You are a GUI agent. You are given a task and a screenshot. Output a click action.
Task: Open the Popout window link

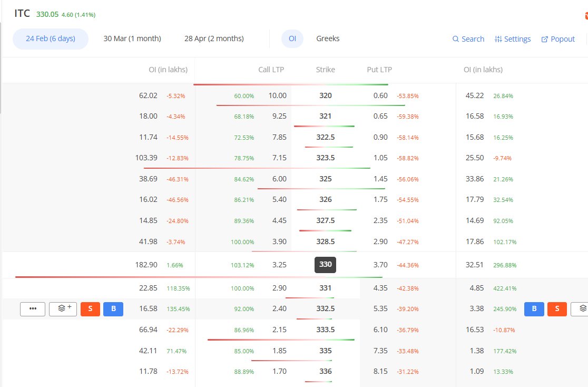click(558, 39)
